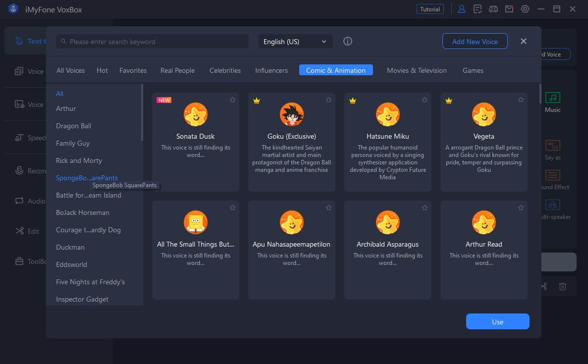Favorite the Goku (Exclusive) voice star
The width and height of the screenshot is (588, 364).
tap(328, 100)
